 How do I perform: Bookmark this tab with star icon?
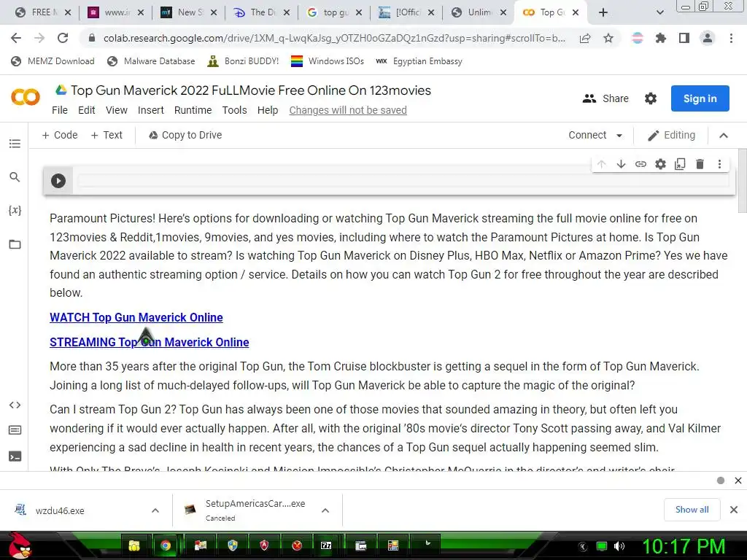click(608, 38)
